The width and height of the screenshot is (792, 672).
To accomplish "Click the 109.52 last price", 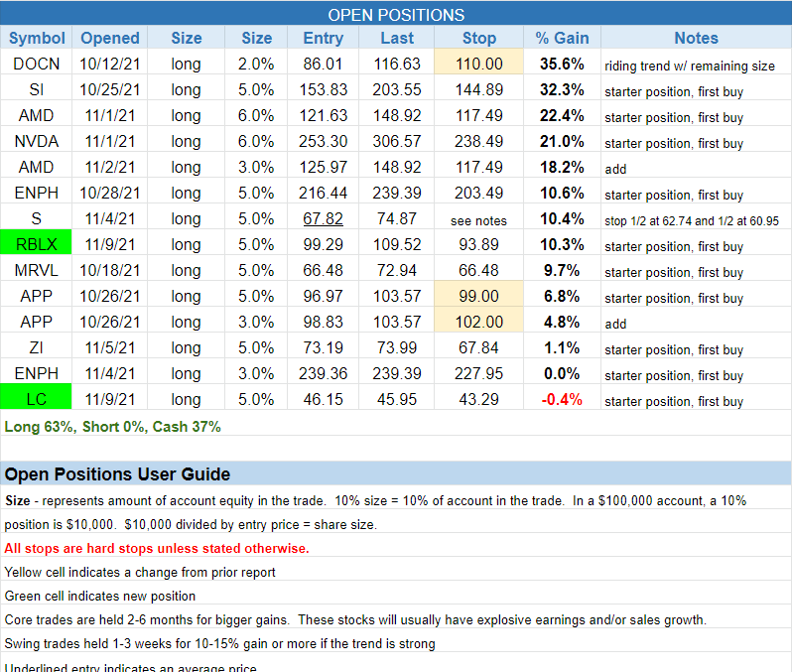I will pos(397,244).
